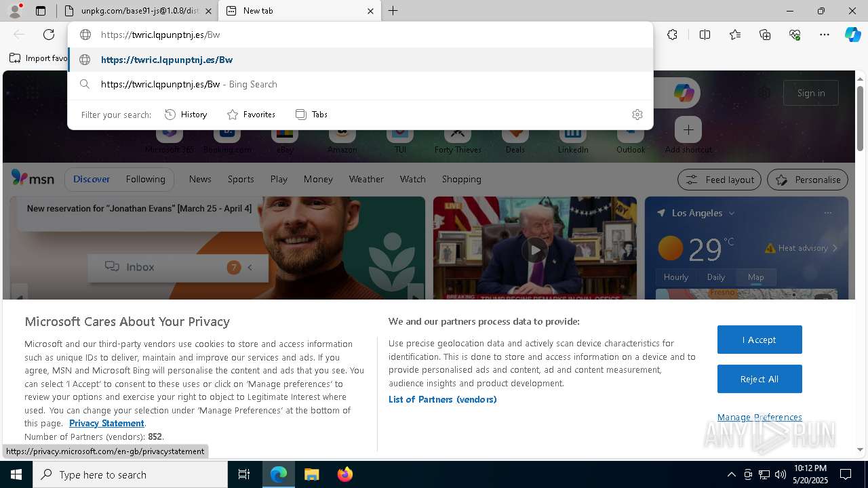Open the Windows Start menu
This screenshot has height=488, width=868.
tap(16, 474)
